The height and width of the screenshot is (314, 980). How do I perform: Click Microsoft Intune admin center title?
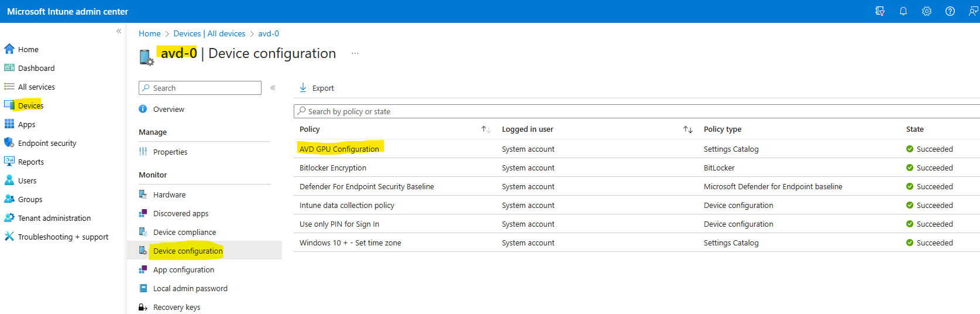[67, 12]
